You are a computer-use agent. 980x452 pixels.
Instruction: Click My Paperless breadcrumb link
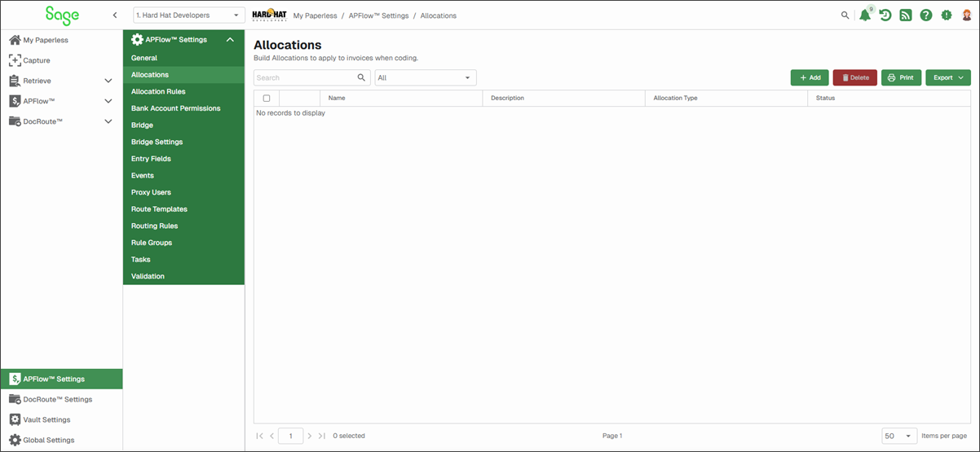315,15
